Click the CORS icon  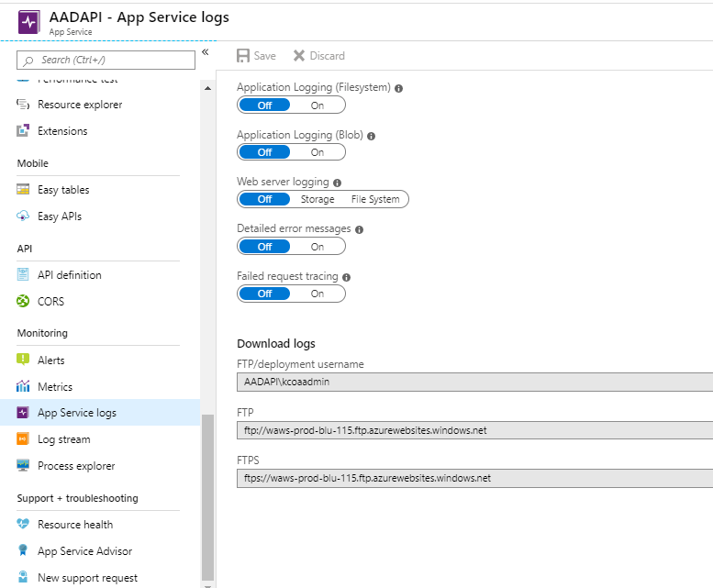pyautogui.click(x=23, y=301)
